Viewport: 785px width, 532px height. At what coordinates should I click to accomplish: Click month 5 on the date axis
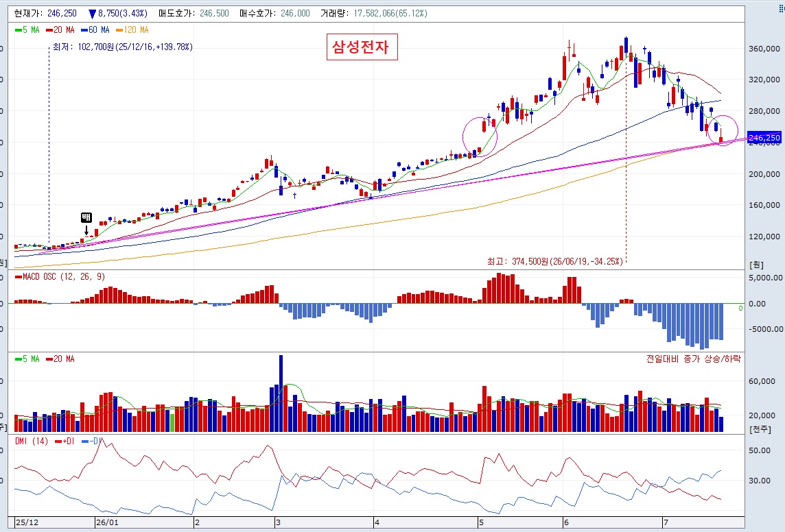(480, 522)
